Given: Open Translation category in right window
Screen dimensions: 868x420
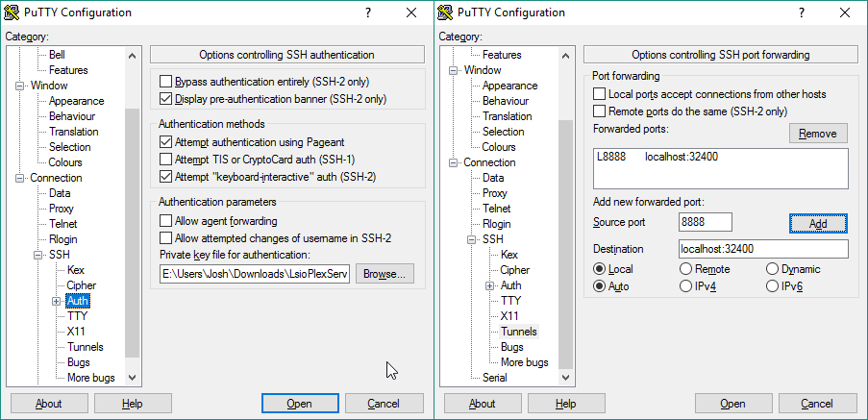Looking at the screenshot, I should pos(508,116).
